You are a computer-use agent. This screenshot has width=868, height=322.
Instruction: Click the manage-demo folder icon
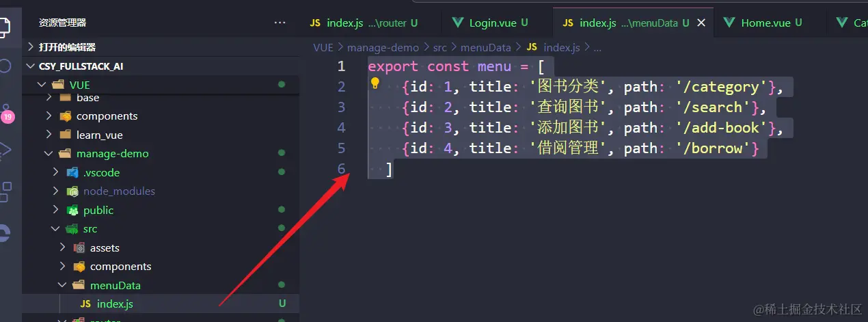click(65, 154)
